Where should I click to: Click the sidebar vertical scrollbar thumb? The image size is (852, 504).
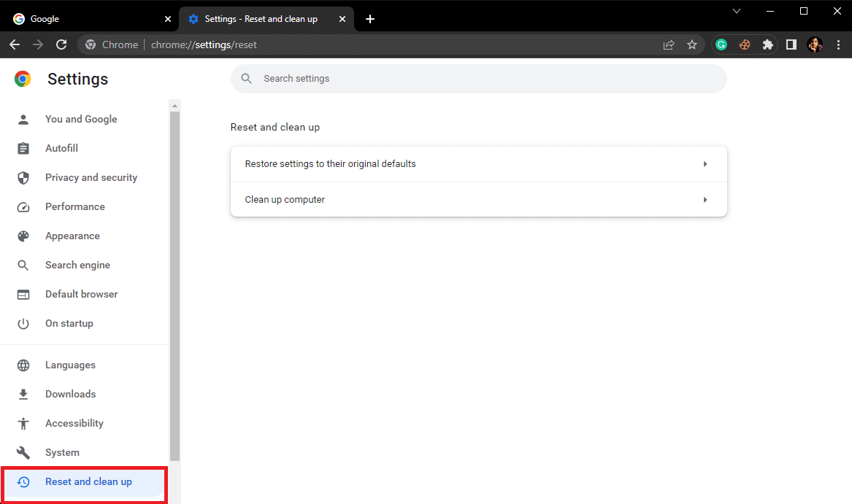point(174,286)
